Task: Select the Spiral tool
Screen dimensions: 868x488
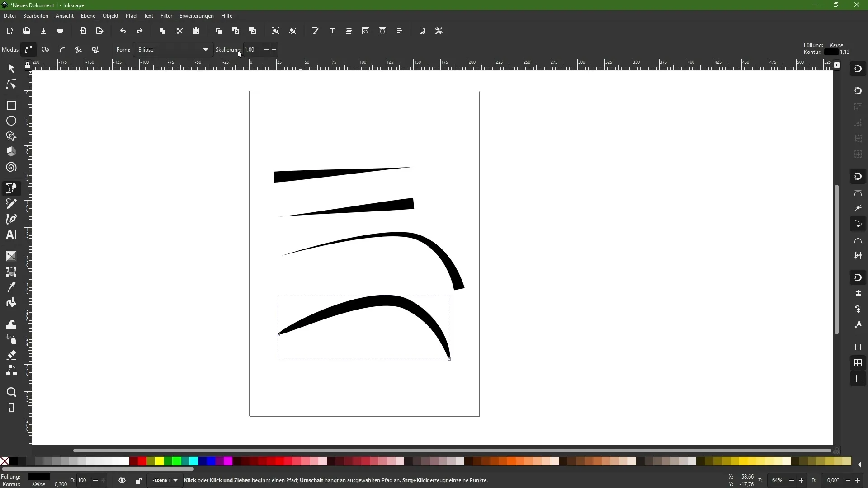Action: 11,168
